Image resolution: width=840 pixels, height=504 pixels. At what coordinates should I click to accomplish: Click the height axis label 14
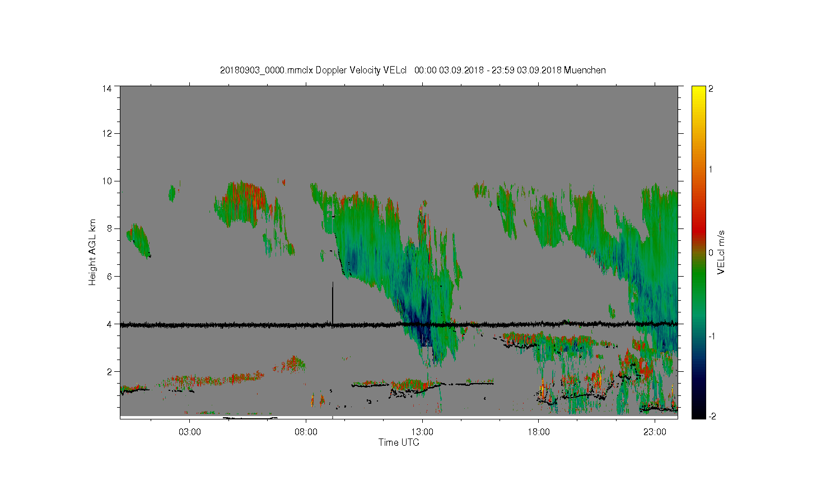(x=107, y=88)
